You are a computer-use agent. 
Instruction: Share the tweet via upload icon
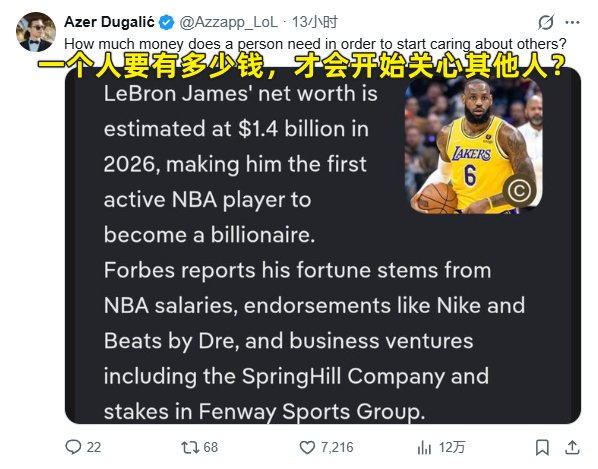tap(572, 447)
